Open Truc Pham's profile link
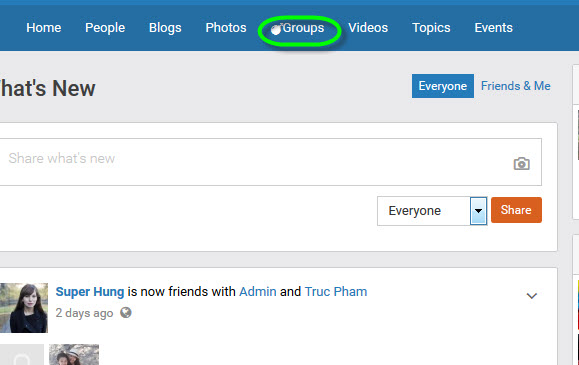Image resolution: width=579 pixels, height=365 pixels. tap(336, 291)
